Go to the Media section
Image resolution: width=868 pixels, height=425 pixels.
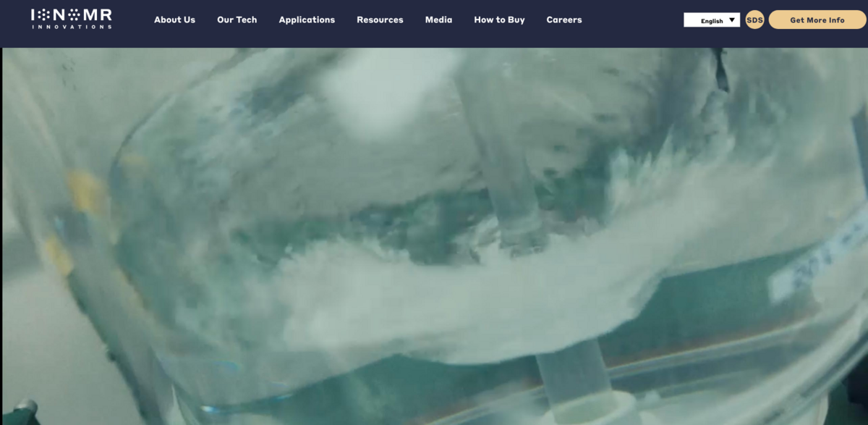[438, 20]
